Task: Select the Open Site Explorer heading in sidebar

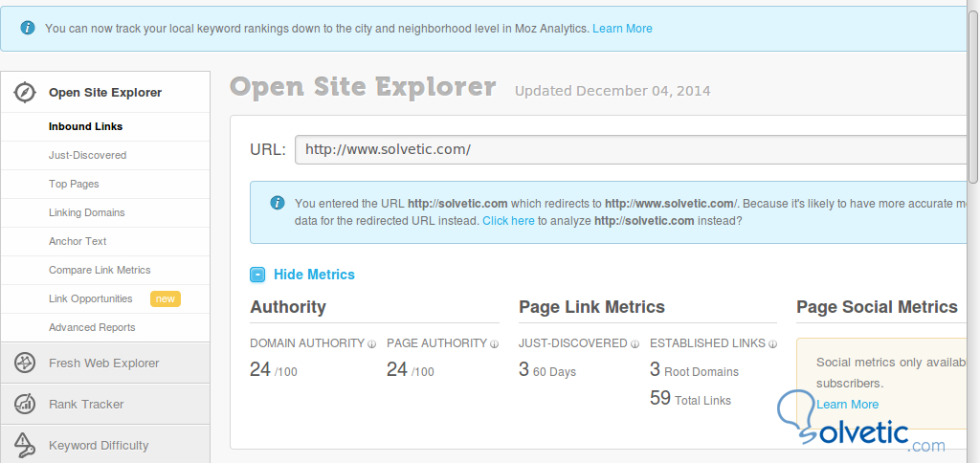Action: click(105, 93)
